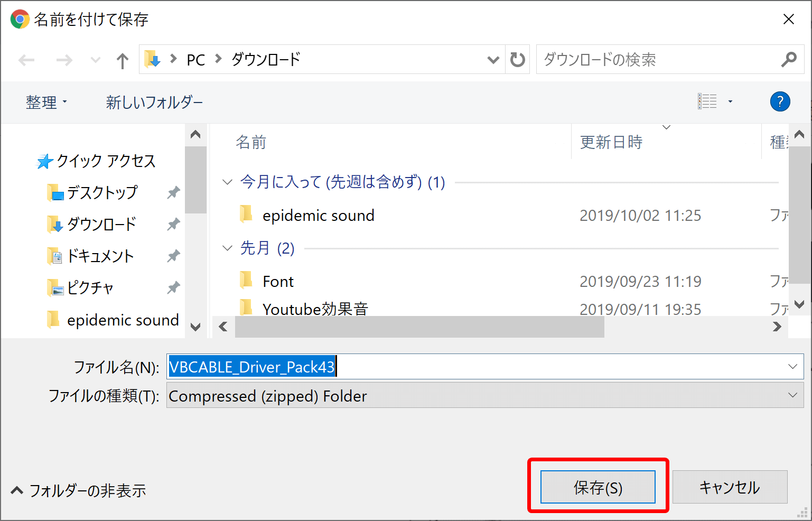Sort by the 更新日時 column header
Image resolution: width=812 pixels, height=521 pixels.
611,142
